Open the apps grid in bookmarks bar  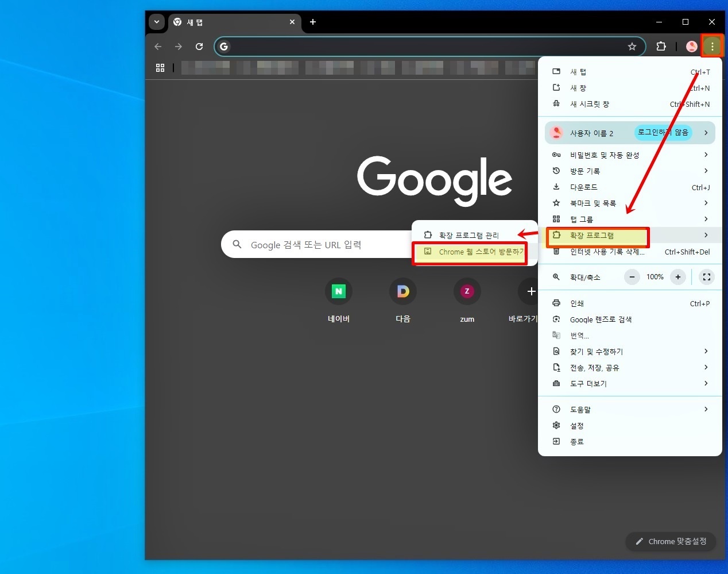coord(160,68)
